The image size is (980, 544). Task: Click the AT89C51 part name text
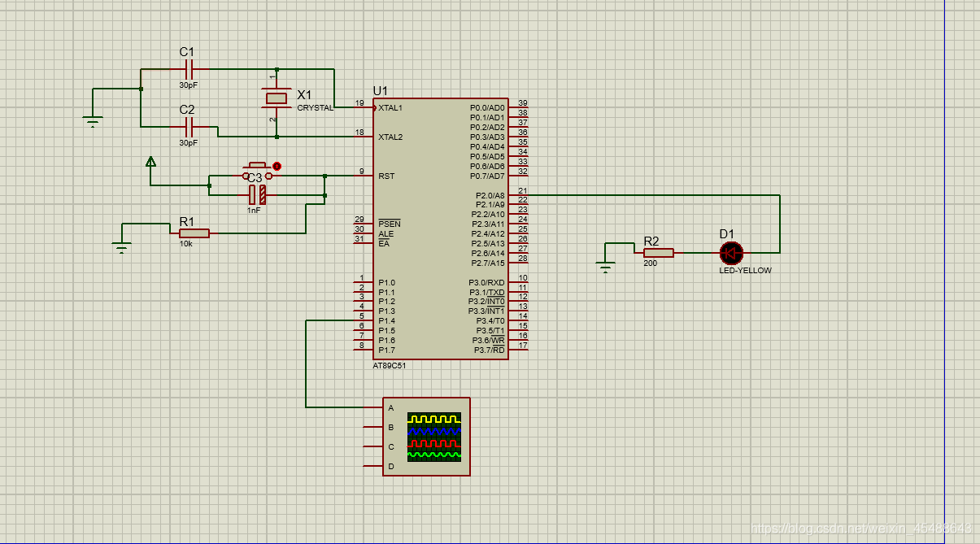tap(390, 366)
